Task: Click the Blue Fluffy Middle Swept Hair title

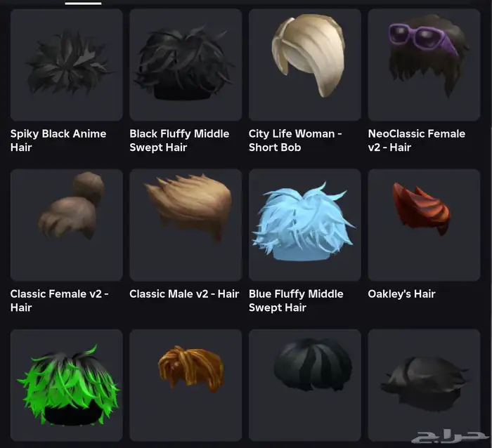Action: tap(296, 301)
